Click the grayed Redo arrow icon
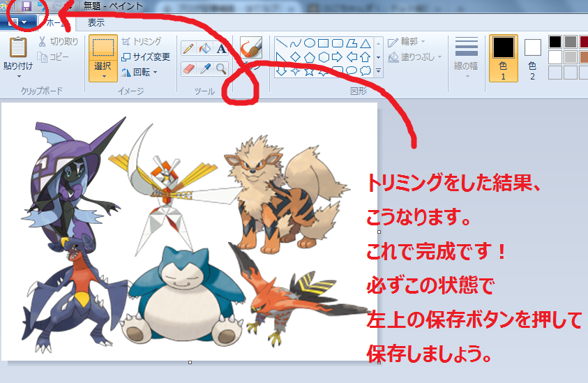The width and height of the screenshot is (588, 383). coord(56,6)
